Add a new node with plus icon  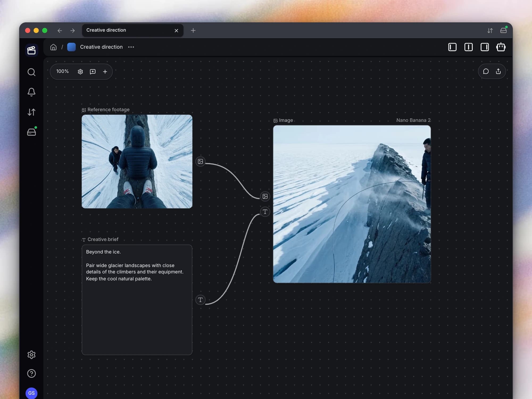point(105,72)
